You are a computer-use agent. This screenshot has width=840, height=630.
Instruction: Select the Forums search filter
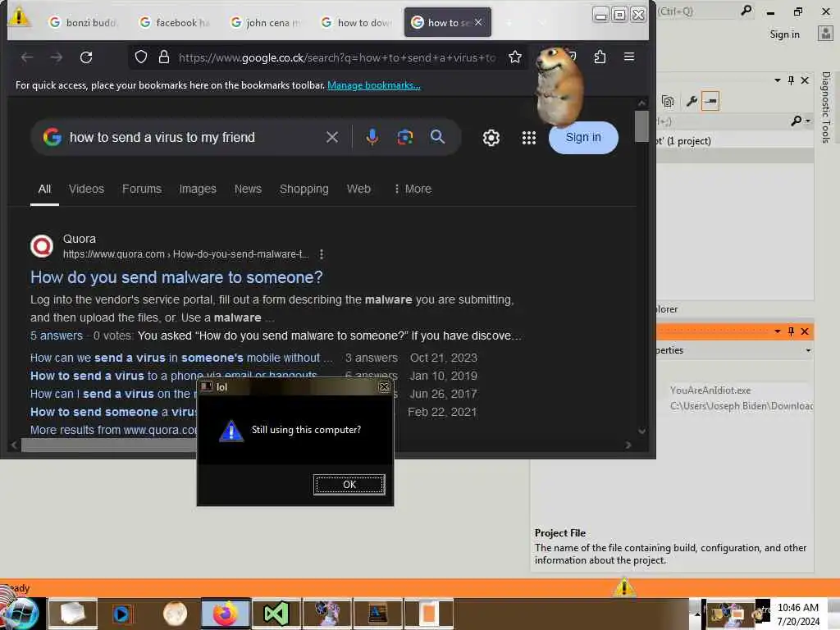pyautogui.click(x=141, y=189)
